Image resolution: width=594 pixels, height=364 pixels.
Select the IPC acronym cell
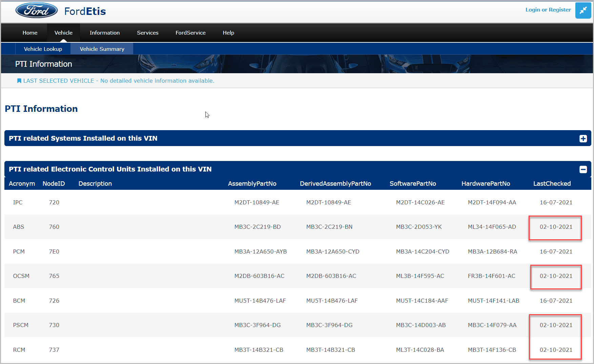[18, 202]
